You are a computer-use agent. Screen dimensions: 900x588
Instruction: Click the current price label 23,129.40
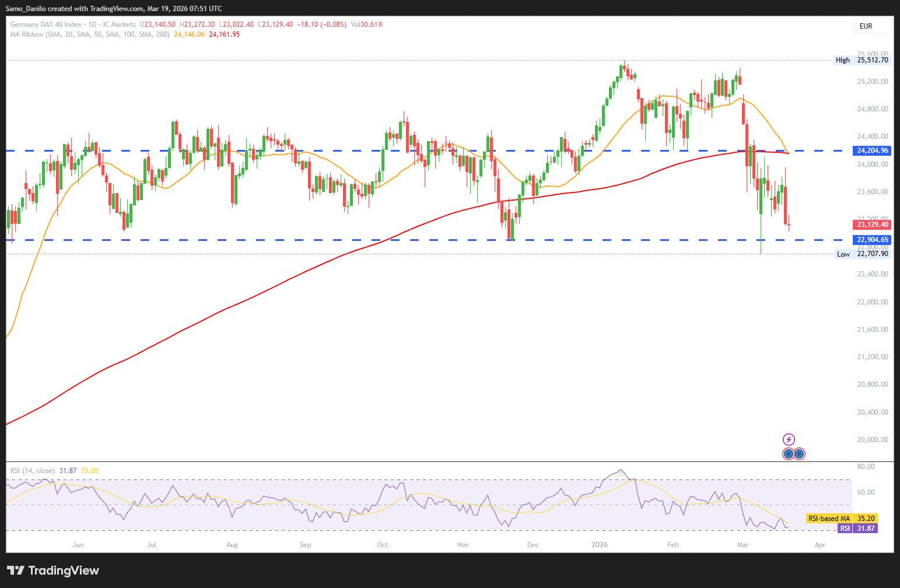[873, 225]
